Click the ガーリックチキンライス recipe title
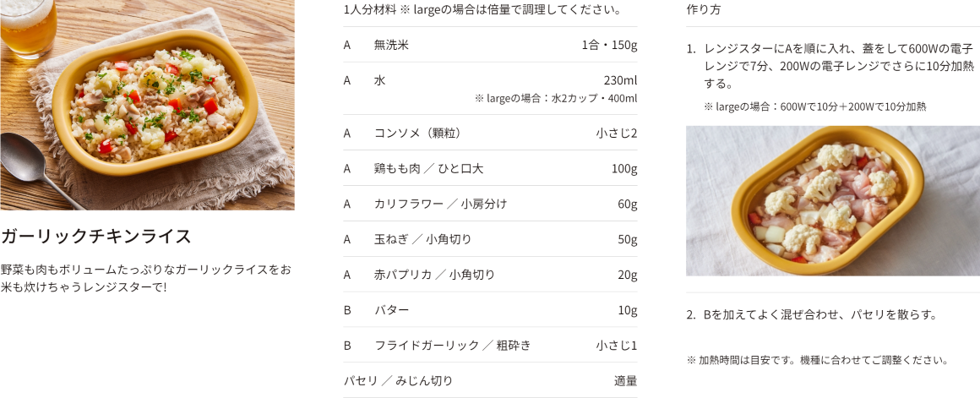The width and height of the screenshot is (980, 398). 95,236
